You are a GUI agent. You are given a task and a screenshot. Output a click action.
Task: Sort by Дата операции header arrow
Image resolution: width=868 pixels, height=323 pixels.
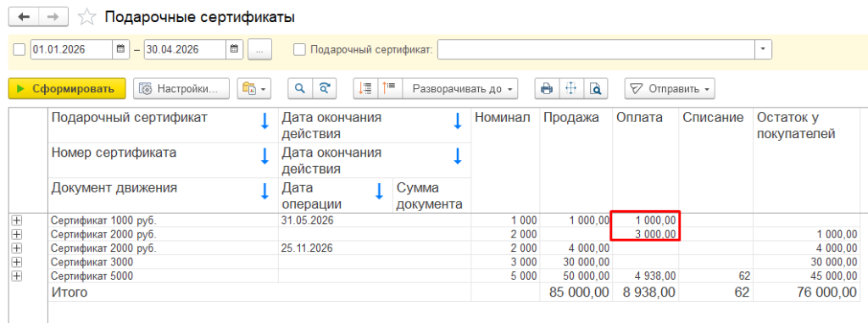[379, 192]
